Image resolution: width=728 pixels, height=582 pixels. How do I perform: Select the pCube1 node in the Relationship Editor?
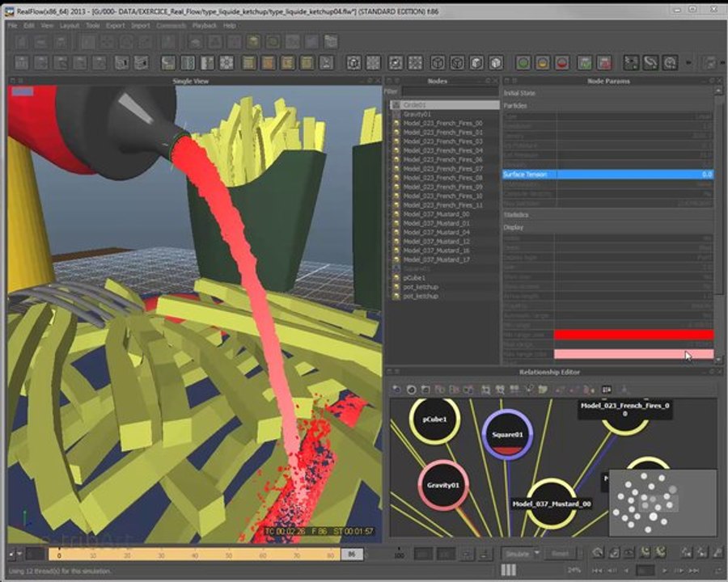pos(434,419)
